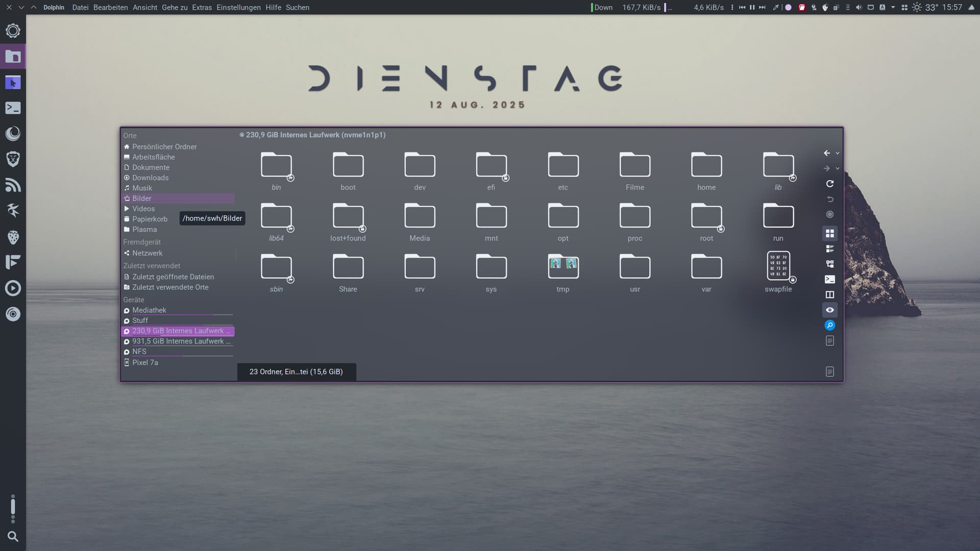Toggle the split view
980x551 pixels.
tap(830, 295)
